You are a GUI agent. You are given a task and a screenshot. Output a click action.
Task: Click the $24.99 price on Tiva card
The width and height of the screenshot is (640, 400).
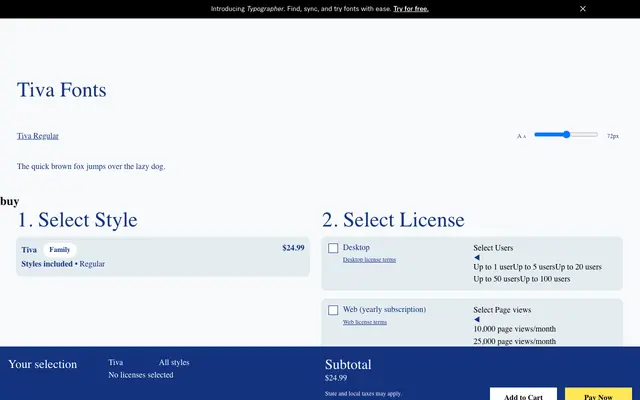tap(293, 248)
